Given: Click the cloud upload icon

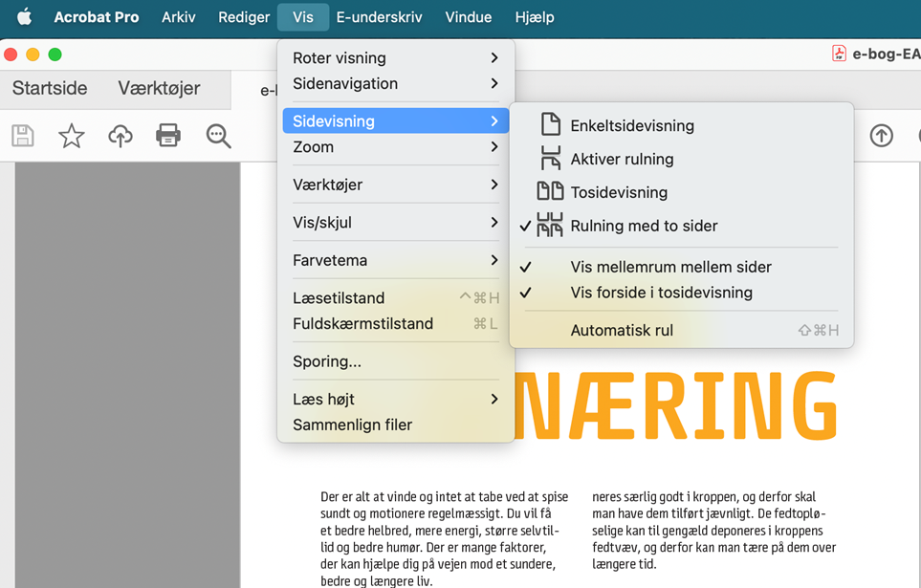Looking at the screenshot, I should (x=121, y=136).
